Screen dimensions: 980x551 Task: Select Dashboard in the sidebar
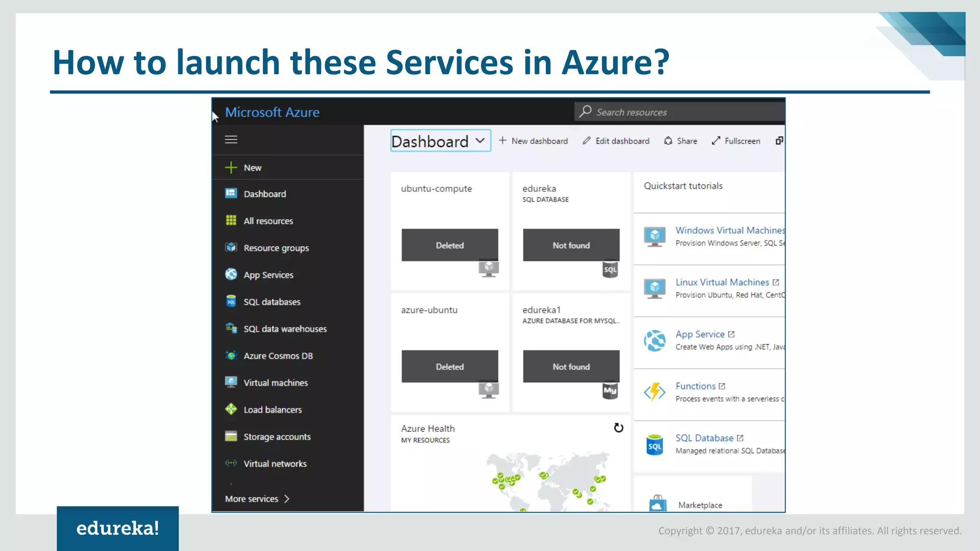click(x=288, y=194)
